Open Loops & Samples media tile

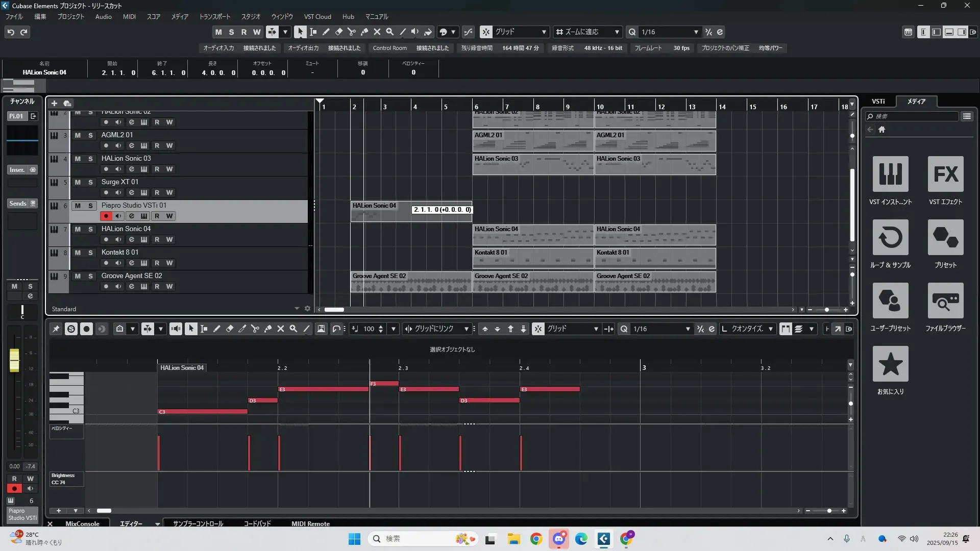(890, 238)
